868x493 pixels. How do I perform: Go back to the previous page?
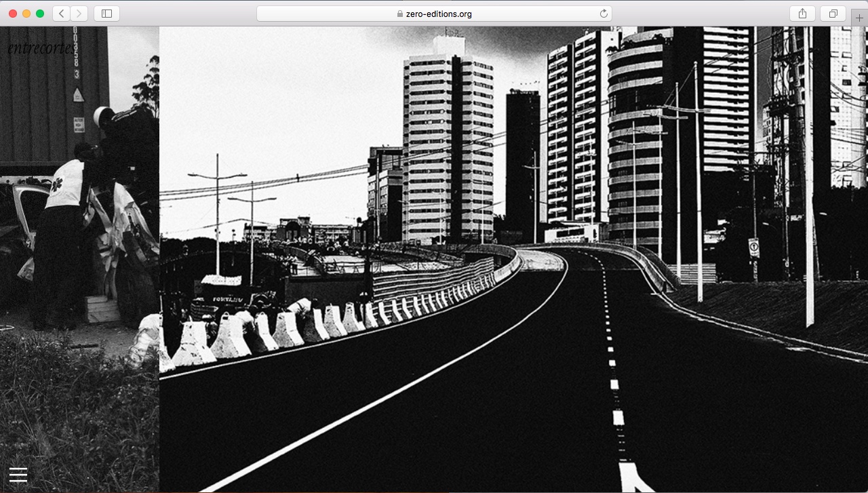coord(62,14)
